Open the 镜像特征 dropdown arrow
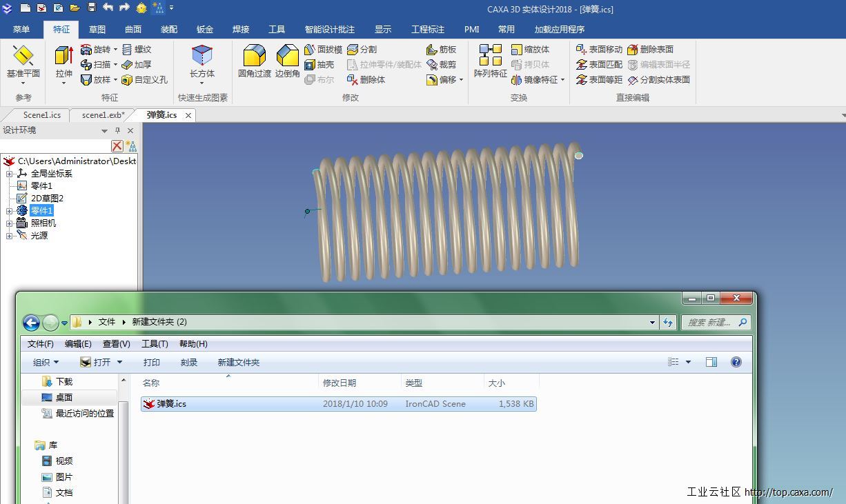This screenshot has width=846, height=504. (x=562, y=80)
